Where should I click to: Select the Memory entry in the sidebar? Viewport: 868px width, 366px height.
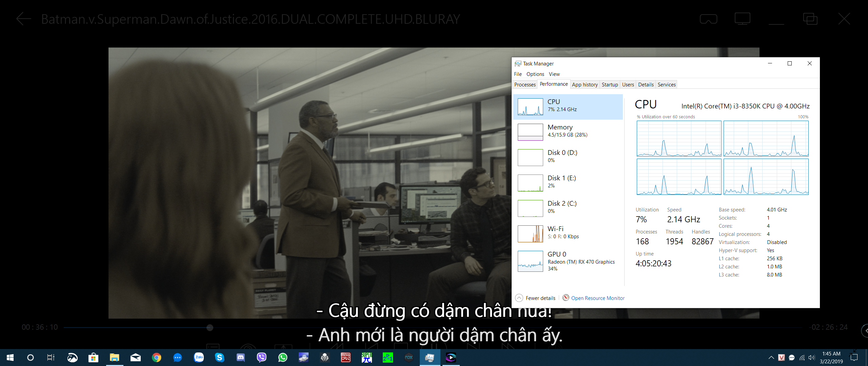(568, 132)
